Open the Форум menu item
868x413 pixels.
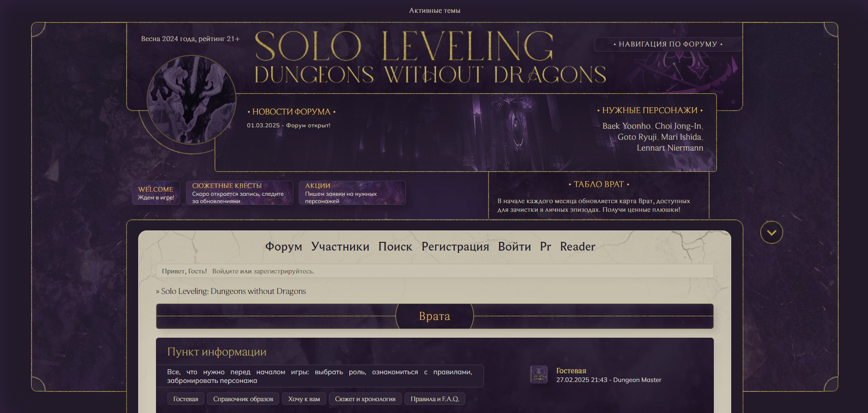(x=284, y=246)
